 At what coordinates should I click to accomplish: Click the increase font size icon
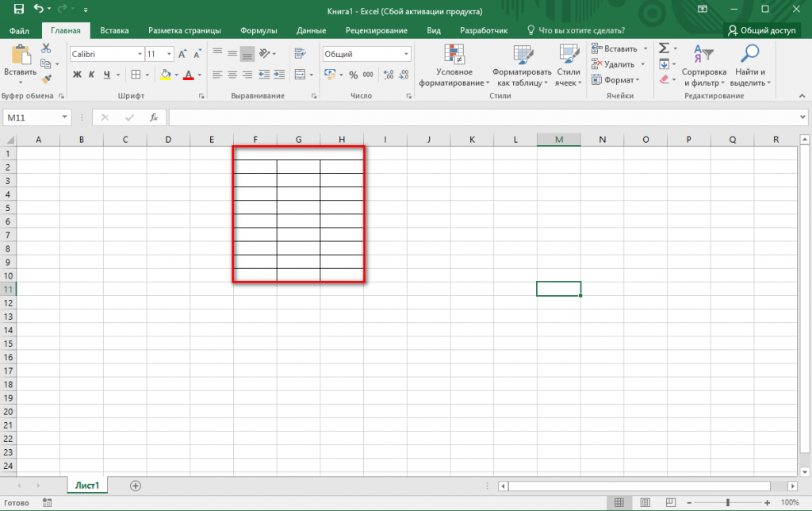[x=182, y=54]
